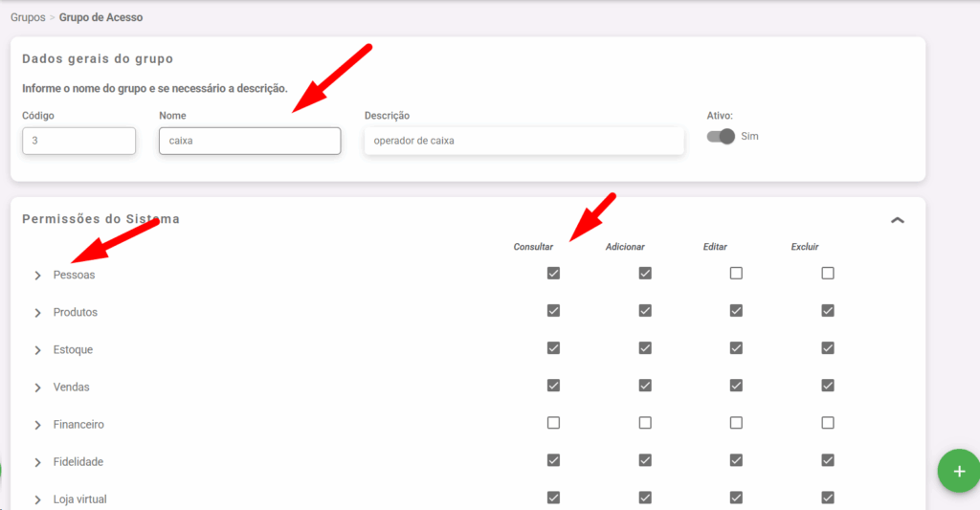Click the chevron beside Vendas
980x510 pixels.
click(x=37, y=388)
